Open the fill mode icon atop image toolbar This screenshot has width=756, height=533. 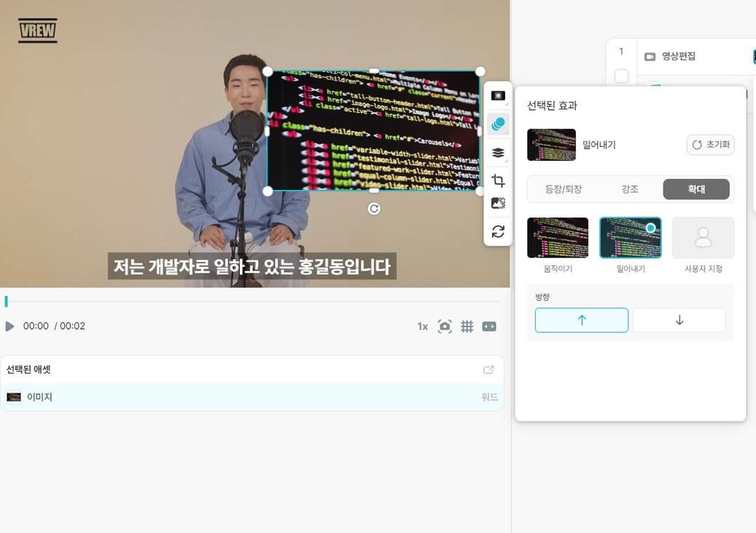click(x=498, y=96)
